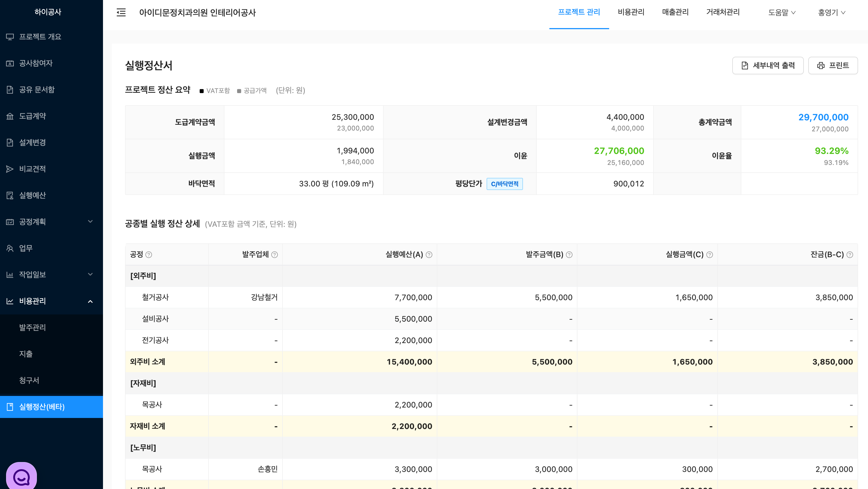Collapse sidebar using the menu fold icon
Viewport: 868px width, 489px height.
point(121,12)
